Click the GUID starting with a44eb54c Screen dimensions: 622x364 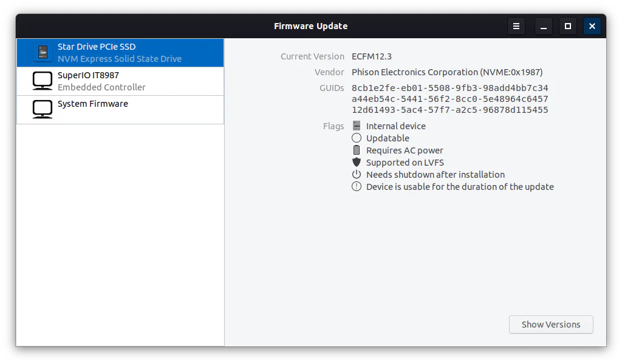[449, 99]
